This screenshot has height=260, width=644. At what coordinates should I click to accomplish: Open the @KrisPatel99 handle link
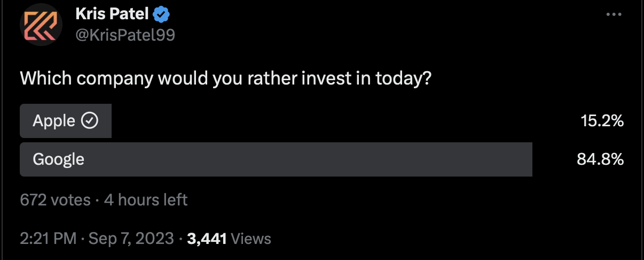(x=125, y=35)
